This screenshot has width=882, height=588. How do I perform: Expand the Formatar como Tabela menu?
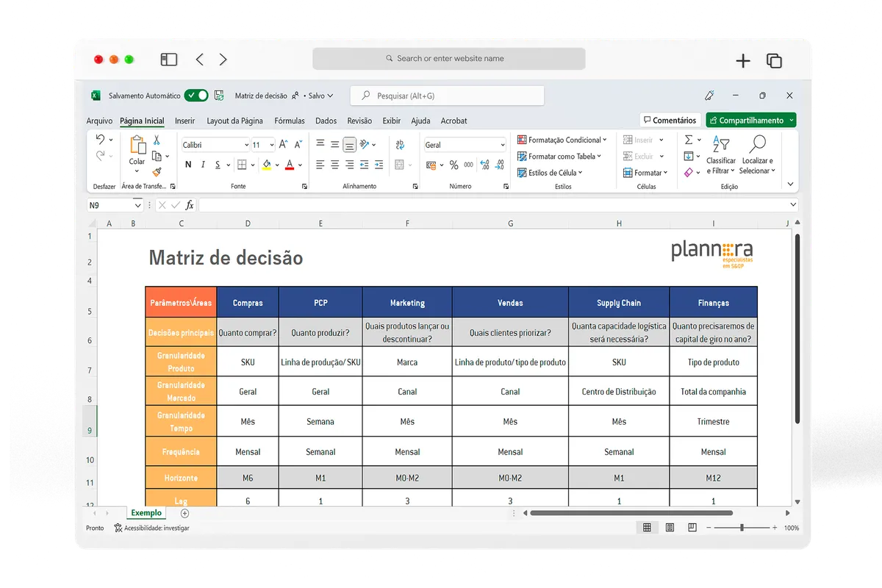click(x=559, y=156)
